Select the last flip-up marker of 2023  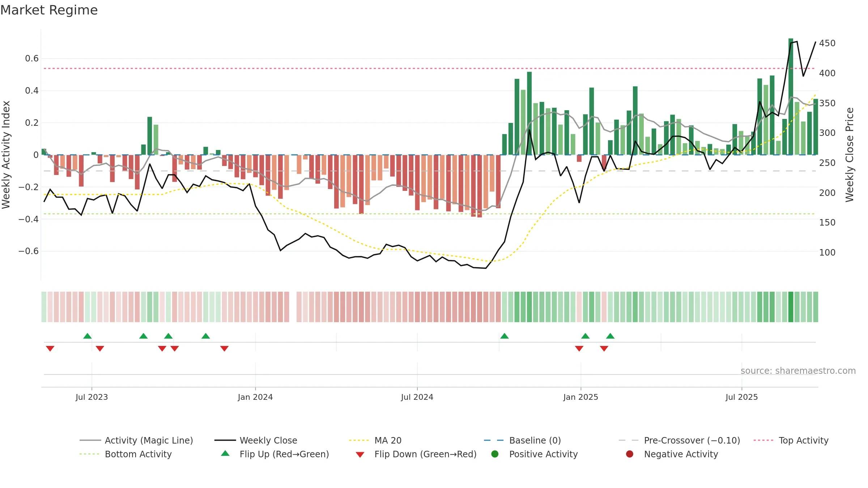point(206,336)
